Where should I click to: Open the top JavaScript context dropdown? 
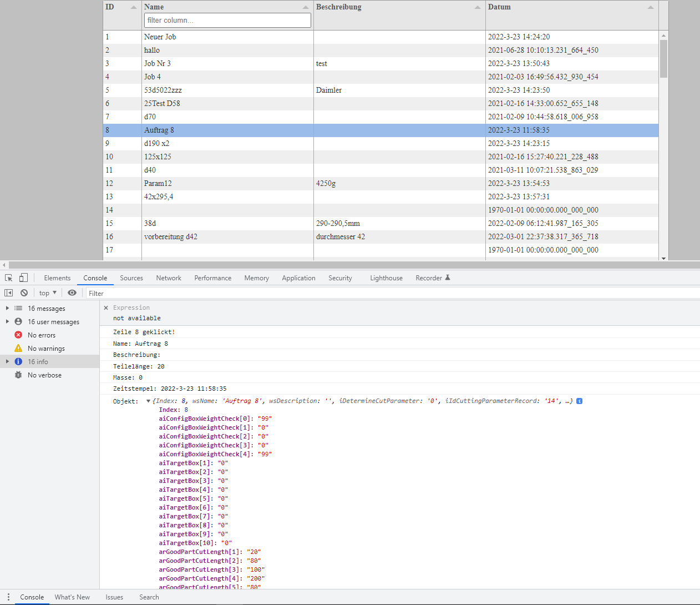click(48, 293)
